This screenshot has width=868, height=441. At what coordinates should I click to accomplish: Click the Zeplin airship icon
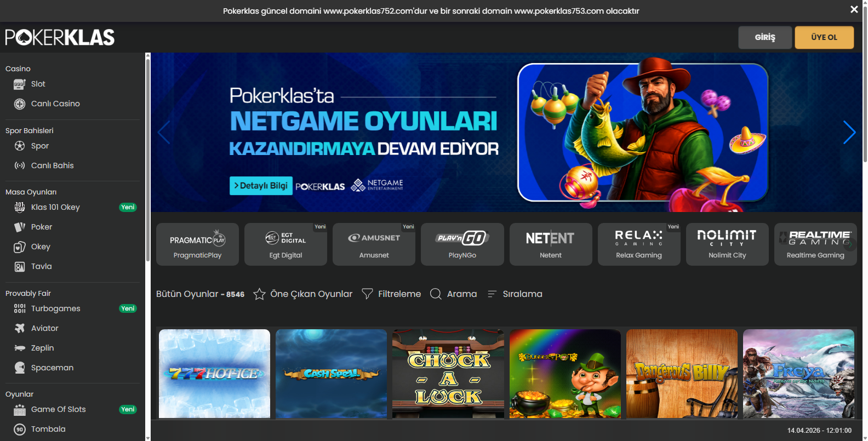pos(20,348)
